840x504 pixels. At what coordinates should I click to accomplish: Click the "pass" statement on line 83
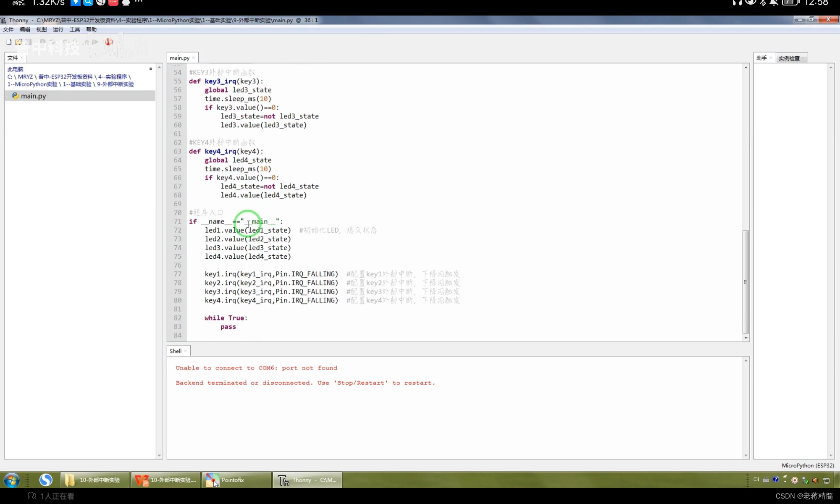point(228,327)
